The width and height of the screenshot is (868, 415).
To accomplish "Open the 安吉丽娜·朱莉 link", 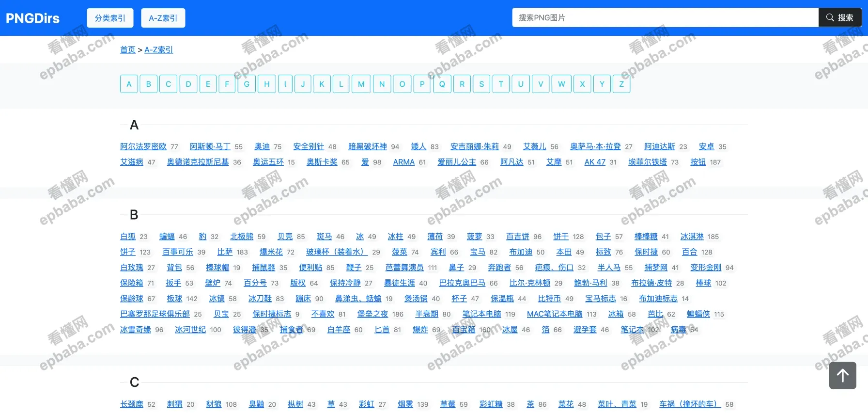I will click(x=475, y=146).
